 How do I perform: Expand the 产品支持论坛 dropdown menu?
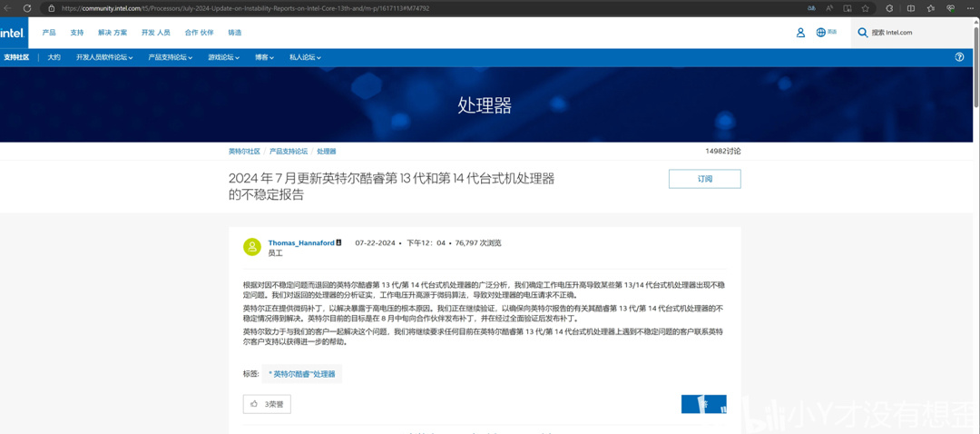pos(170,57)
